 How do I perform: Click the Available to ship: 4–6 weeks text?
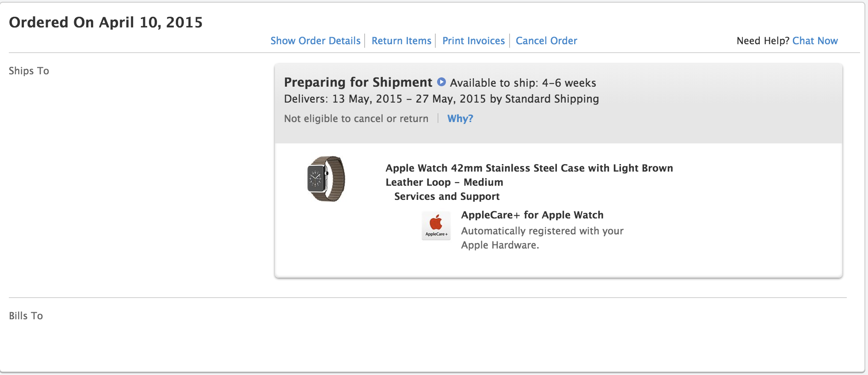tap(523, 83)
